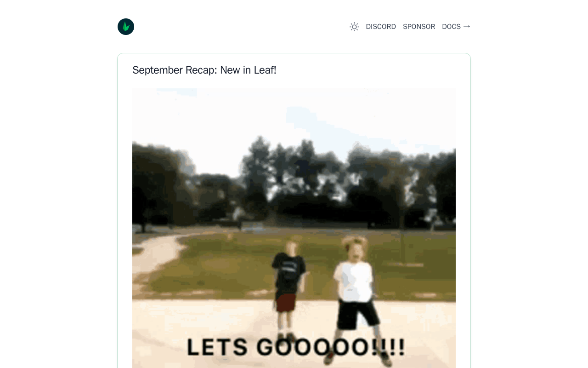
Task: Click the word September in the heading
Action: pyautogui.click(x=158, y=70)
